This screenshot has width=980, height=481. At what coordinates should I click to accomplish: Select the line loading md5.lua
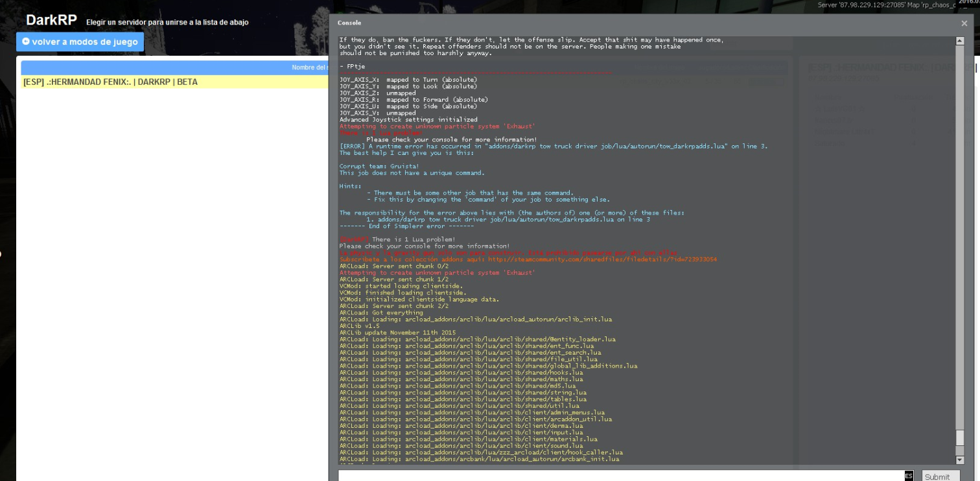click(x=458, y=386)
